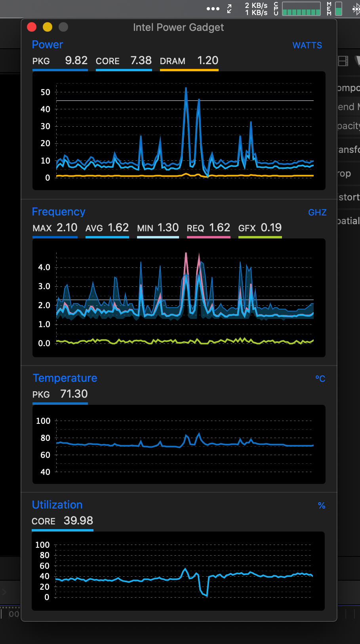Click the GHZ unit label
Image resolution: width=360 pixels, height=644 pixels.
pos(317,212)
